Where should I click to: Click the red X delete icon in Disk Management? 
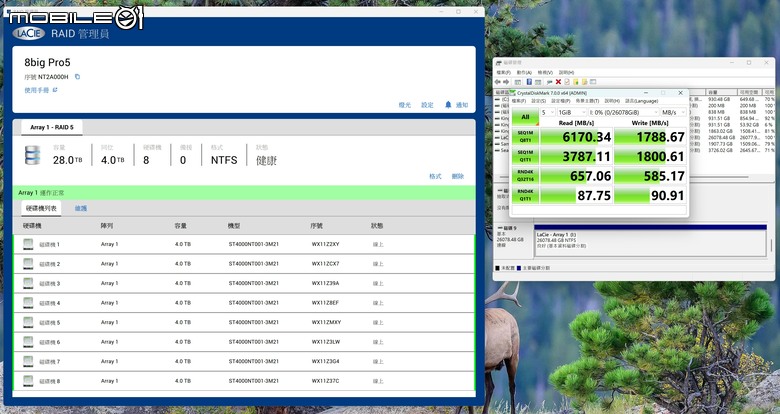click(558, 82)
